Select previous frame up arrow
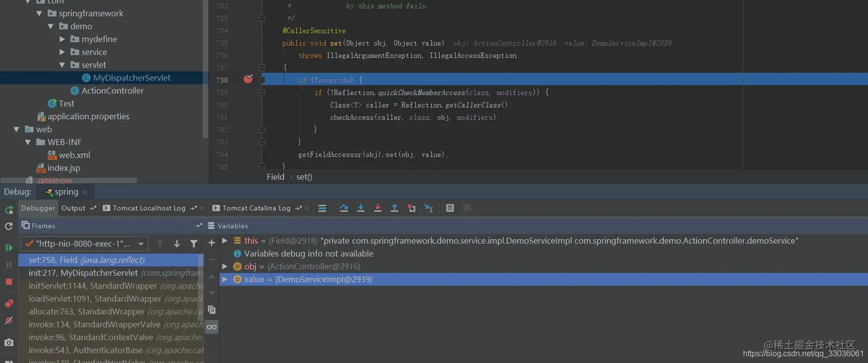Image resolution: width=868 pixels, height=363 pixels. (160, 244)
